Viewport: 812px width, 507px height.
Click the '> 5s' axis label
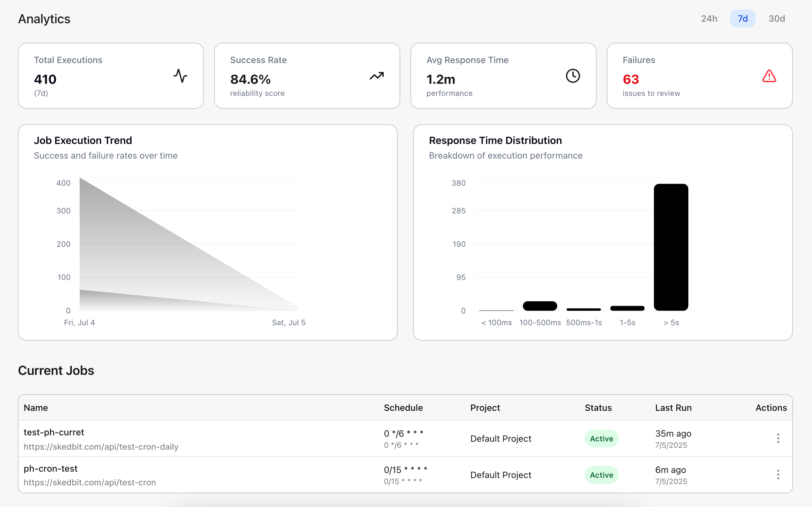pos(671,323)
